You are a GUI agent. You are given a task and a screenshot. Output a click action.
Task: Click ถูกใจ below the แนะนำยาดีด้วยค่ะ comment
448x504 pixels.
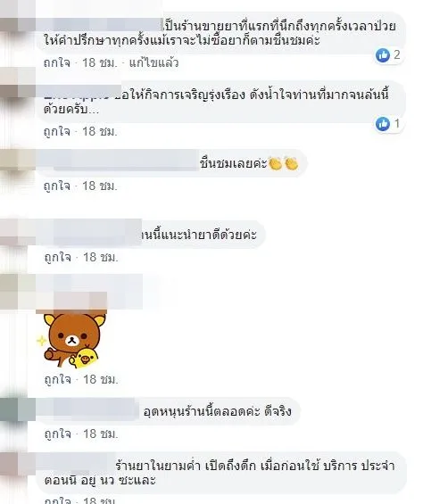(x=58, y=257)
